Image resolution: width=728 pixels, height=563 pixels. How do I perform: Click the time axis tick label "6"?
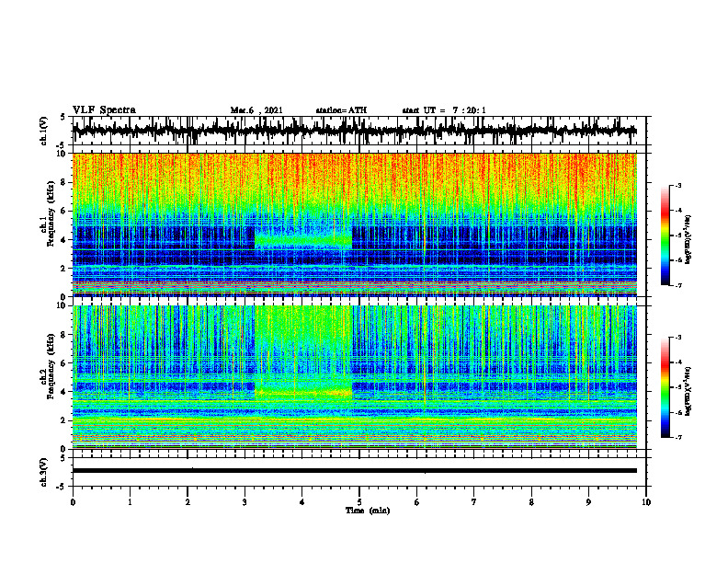point(417,502)
